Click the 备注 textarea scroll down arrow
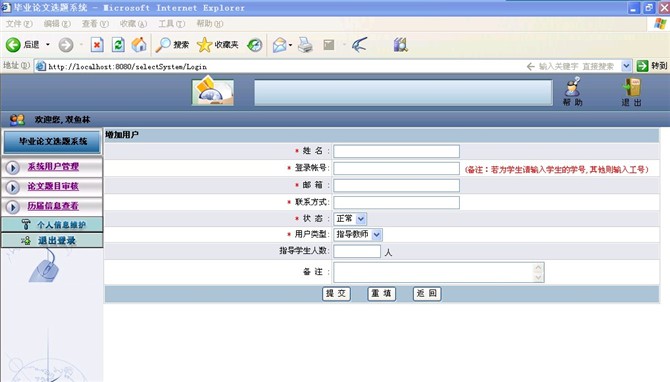Image resolution: width=670 pixels, height=382 pixels. [x=538, y=277]
